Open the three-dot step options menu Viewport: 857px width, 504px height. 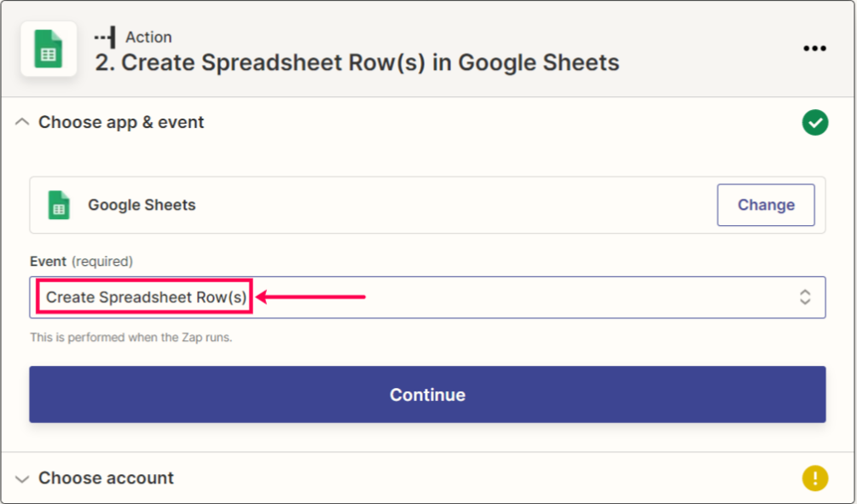(814, 49)
